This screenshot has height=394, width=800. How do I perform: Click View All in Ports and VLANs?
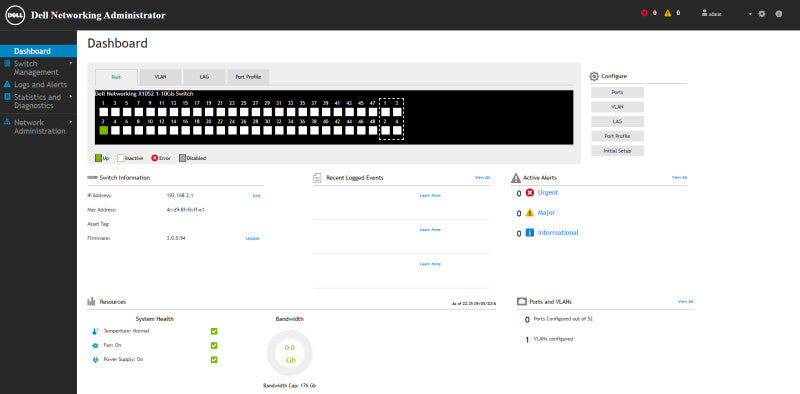685,302
